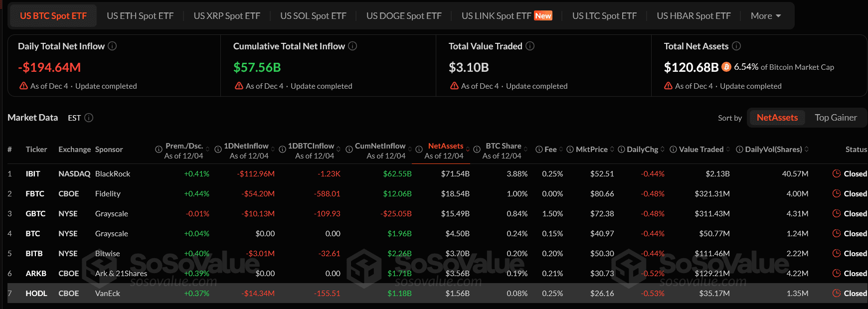868x309 pixels.
Task: Open the IBIT ticker details
Action: coord(34,173)
